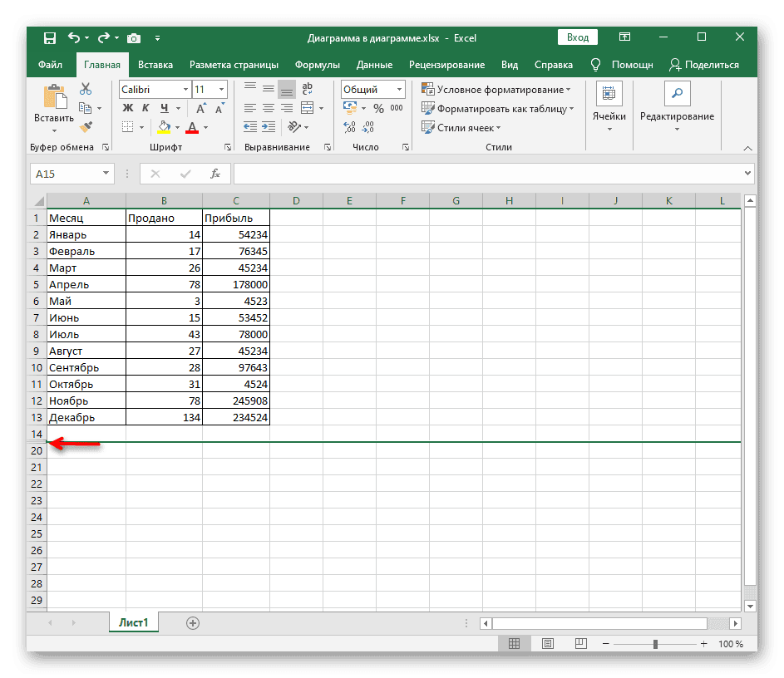784x678 pixels.
Task: Switch to the Вставка tab
Action: click(155, 65)
